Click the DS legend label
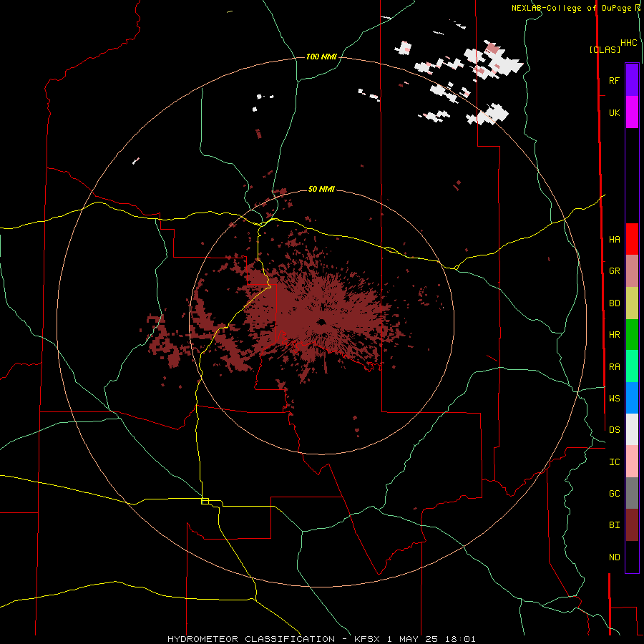The image size is (644, 644). pyautogui.click(x=614, y=430)
